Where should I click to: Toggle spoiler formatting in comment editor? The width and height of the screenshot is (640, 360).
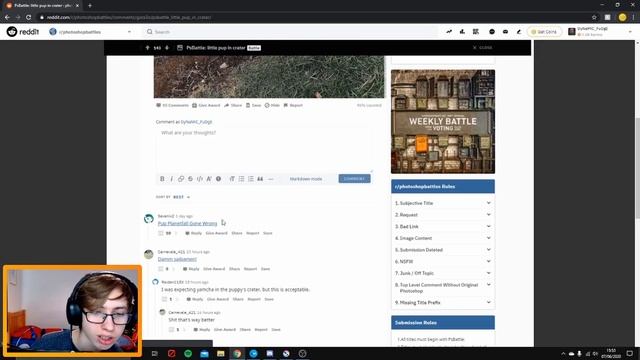218,179
